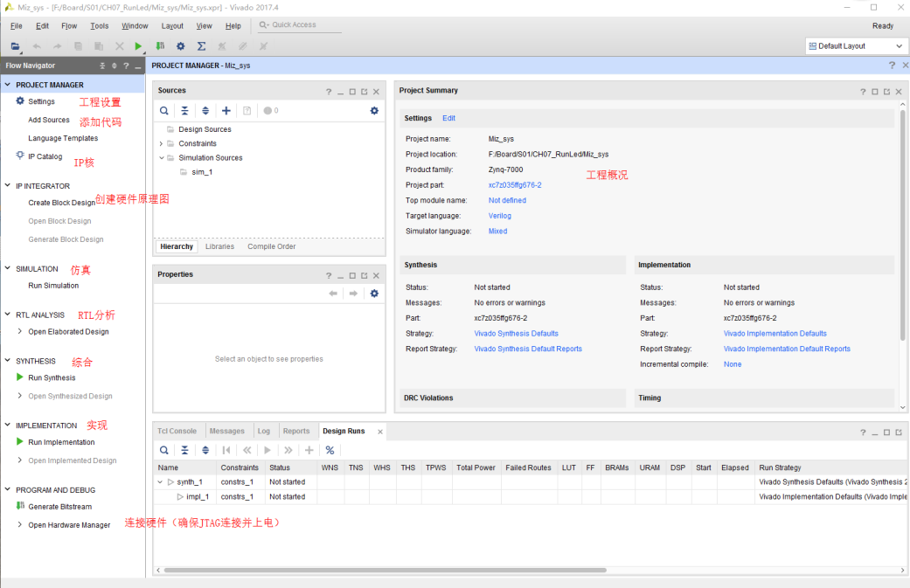Switch to the Tcl Console tab

coord(177,431)
